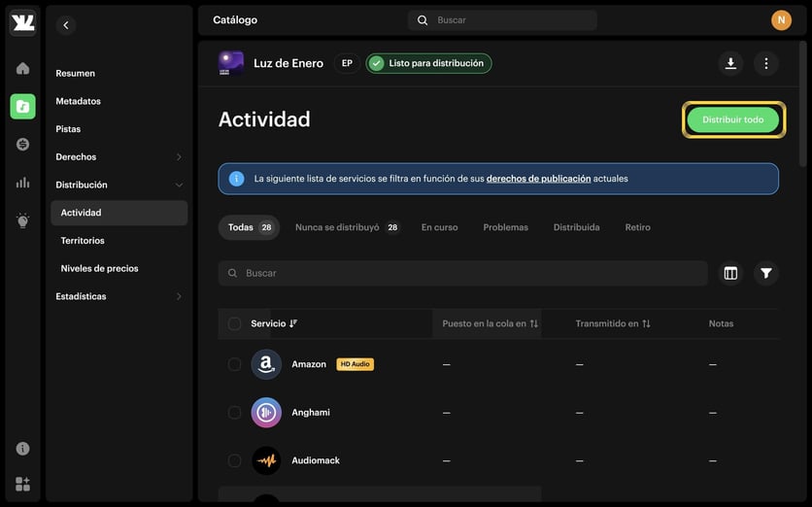Click the Listo para distribución status badge
Image resolution: width=812 pixels, height=507 pixels.
click(x=428, y=63)
